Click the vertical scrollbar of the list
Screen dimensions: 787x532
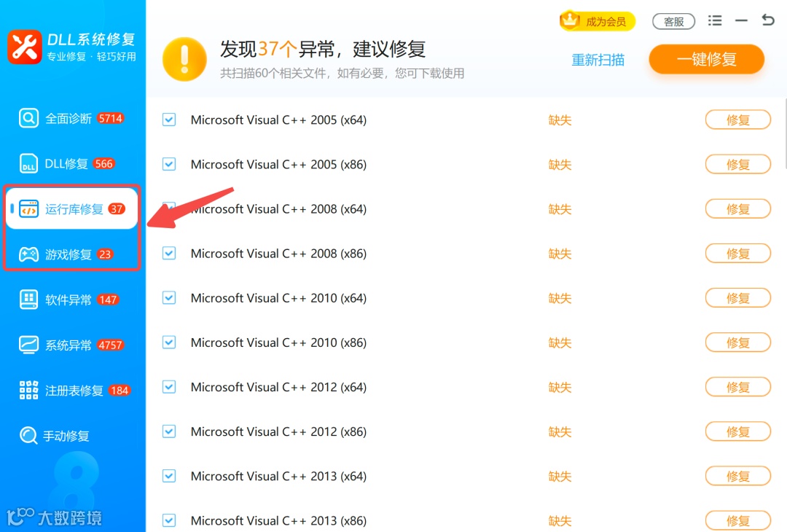point(785,133)
